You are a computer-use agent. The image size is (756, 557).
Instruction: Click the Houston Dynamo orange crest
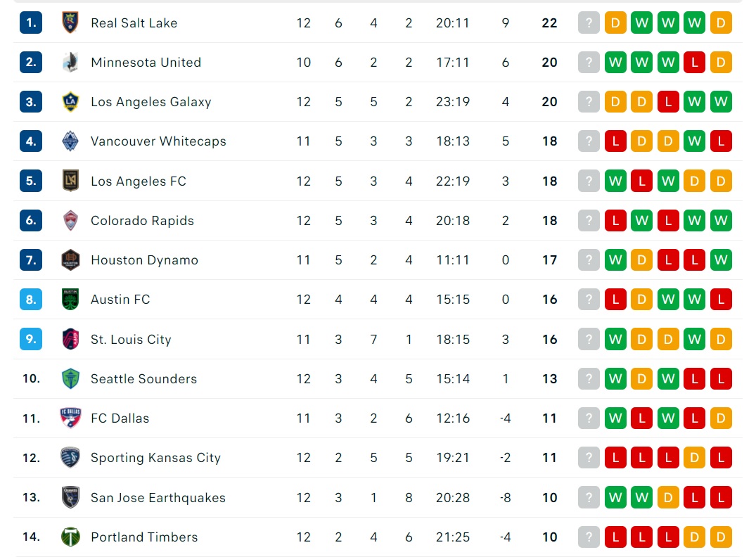click(70, 260)
